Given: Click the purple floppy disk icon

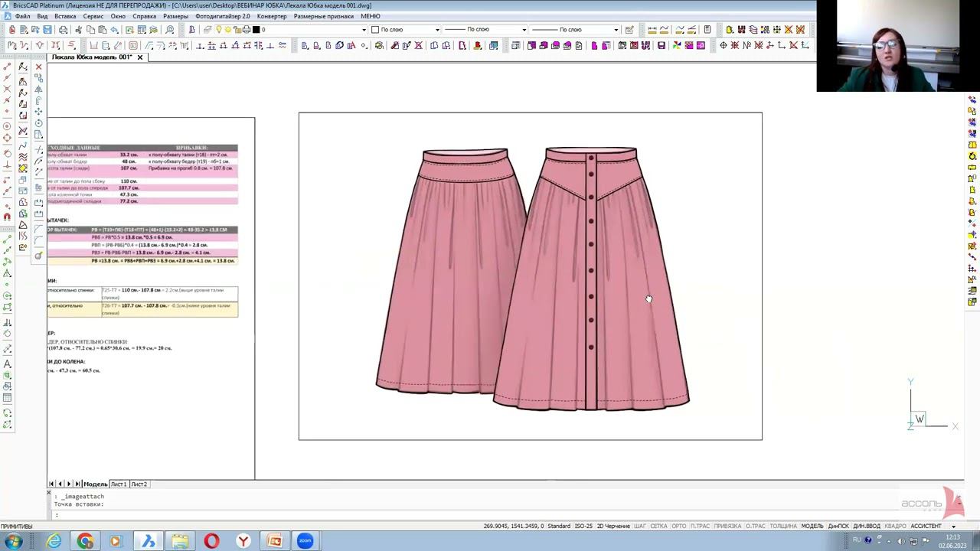Looking at the screenshot, I should [661, 46].
